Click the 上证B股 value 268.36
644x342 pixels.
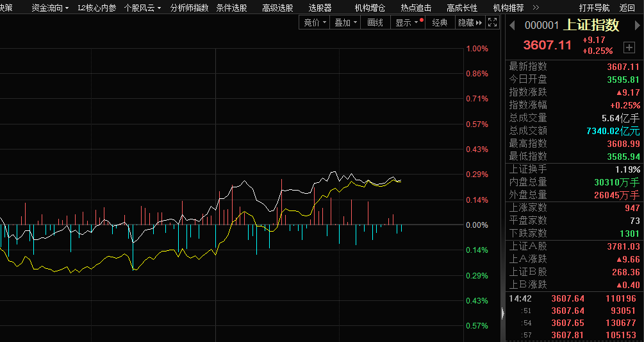[626, 272]
